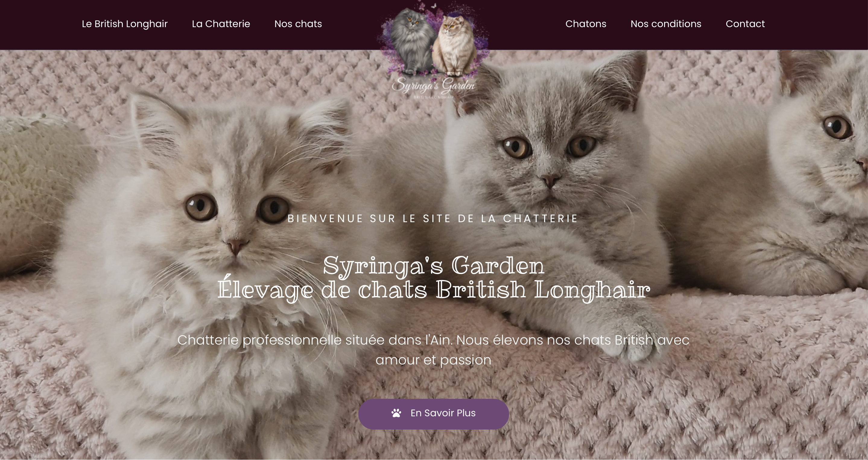The height and width of the screenshot is (460, 868).
Task: Open the La Chatterie menu item
Action: tap(221, 24)
